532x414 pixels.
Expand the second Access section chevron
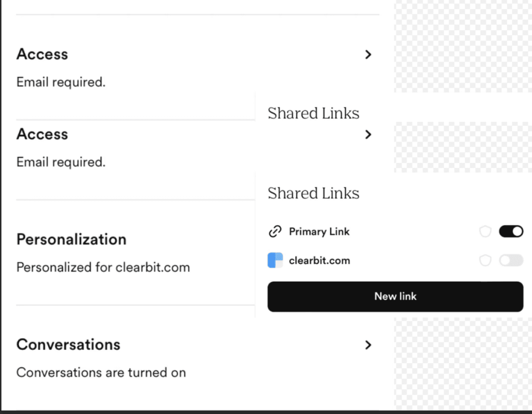[x=368, y=134]
